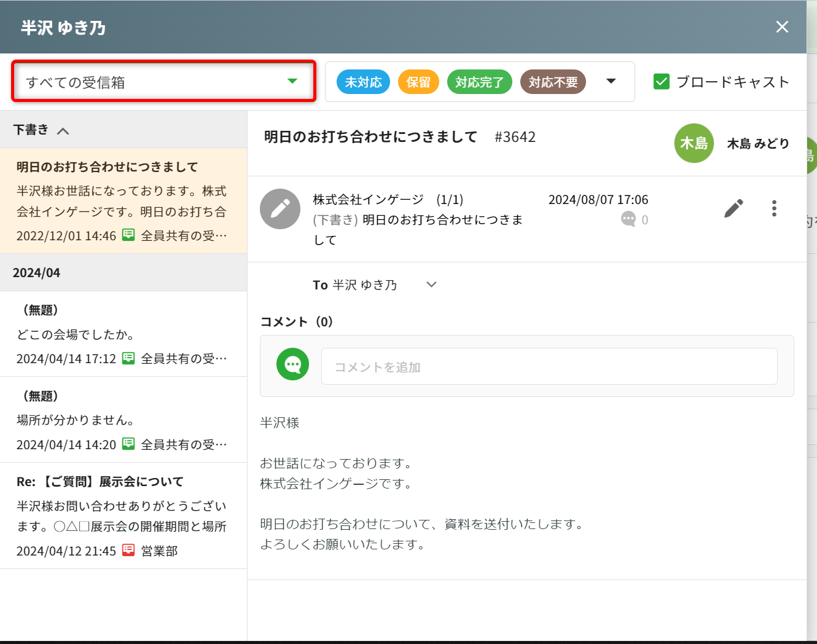Image resolution: width=817 pixels, height=644 pixels.
Task: Toggle the 保留 status filter
Action: [418, 82]
